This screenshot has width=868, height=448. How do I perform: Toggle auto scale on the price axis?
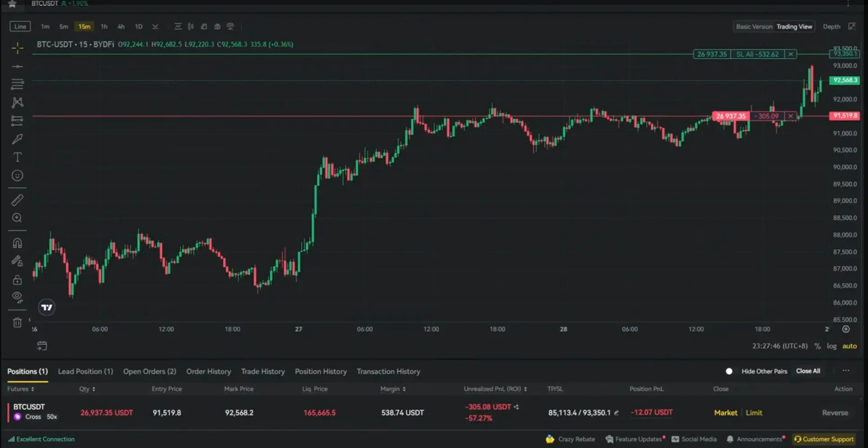pyautogui.click(x=850, y=346)
